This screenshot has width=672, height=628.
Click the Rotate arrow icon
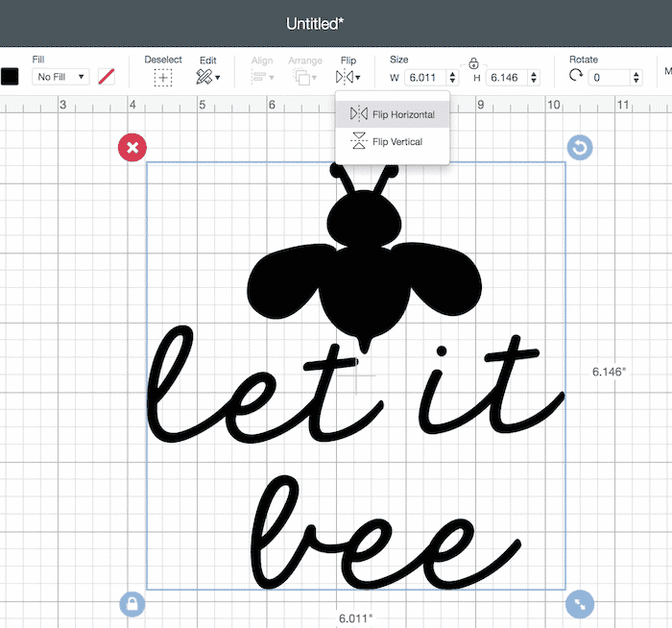coord(576,76)
